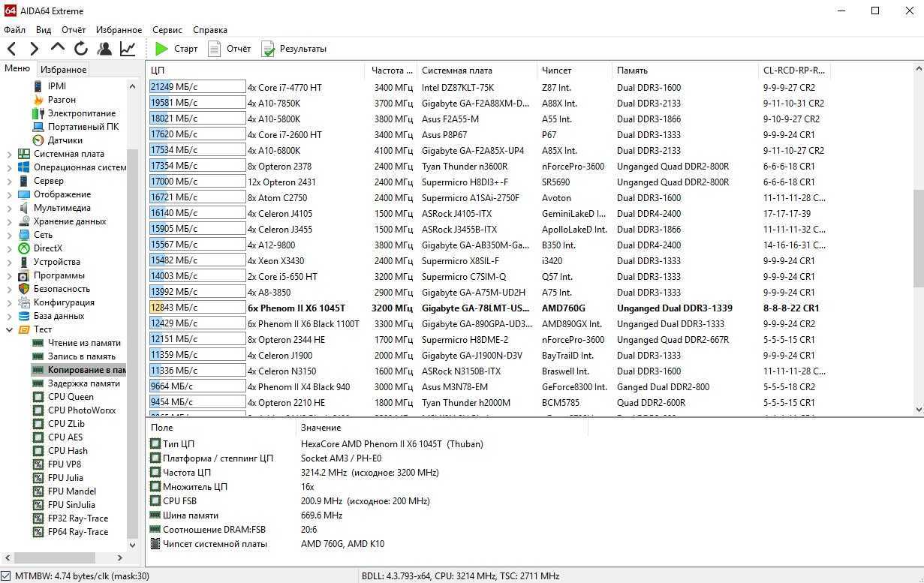Collapse the Тест tree section
This screenshot has width=924, height=583.
click(x=9, y=329)
